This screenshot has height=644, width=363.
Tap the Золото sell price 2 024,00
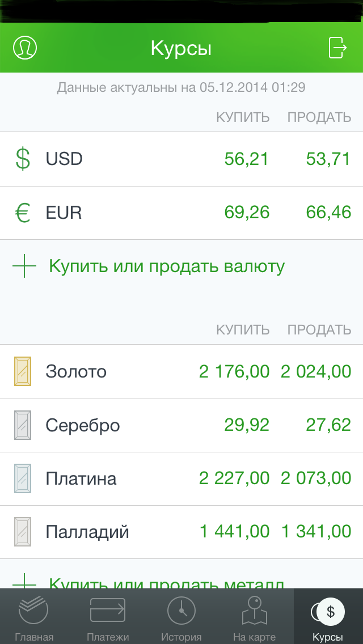tap(316, 372)
